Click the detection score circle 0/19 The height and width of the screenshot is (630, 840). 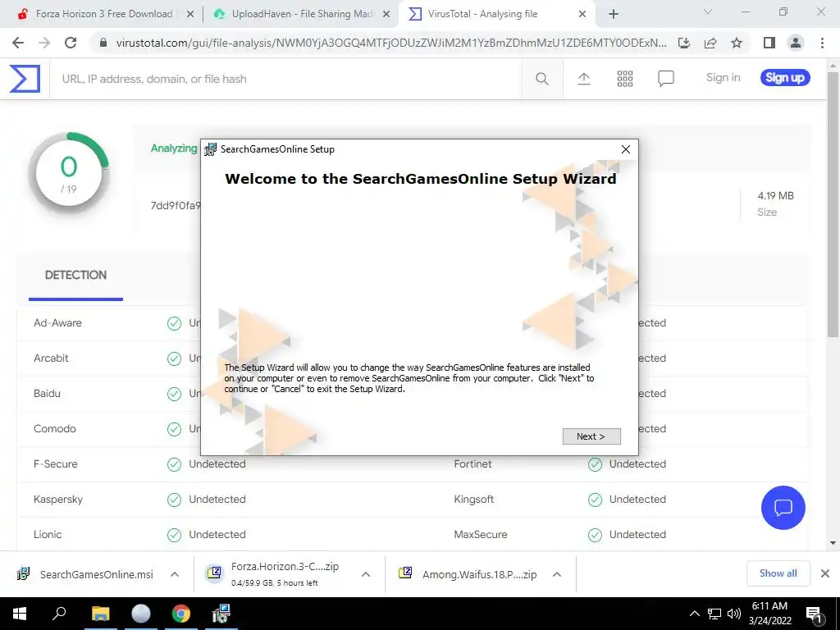point(69,174)
